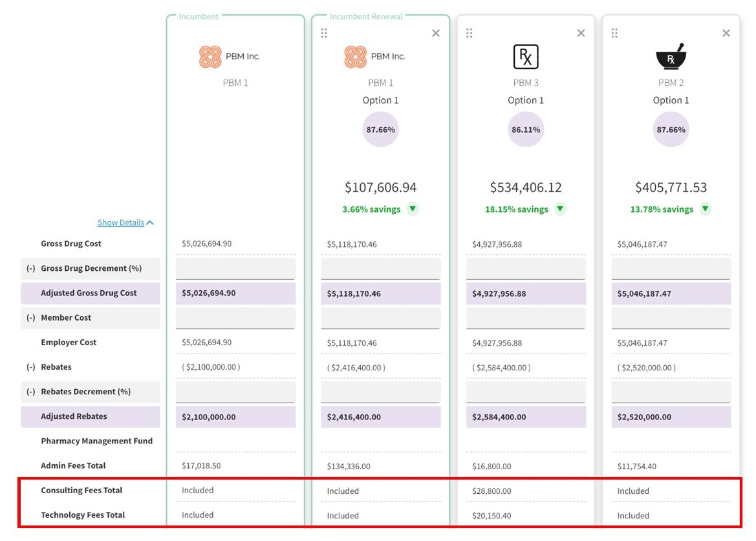Click the PBM Inc. logo in Incumbent column

pos(211,56)
